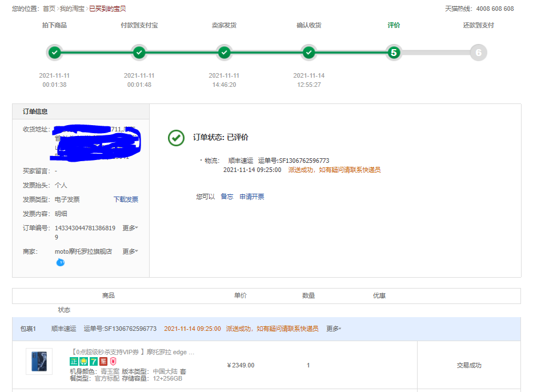Screen dimensions: 533x392
Task: Click 下载发票 to download the invoice
Action: click(126, 199)
